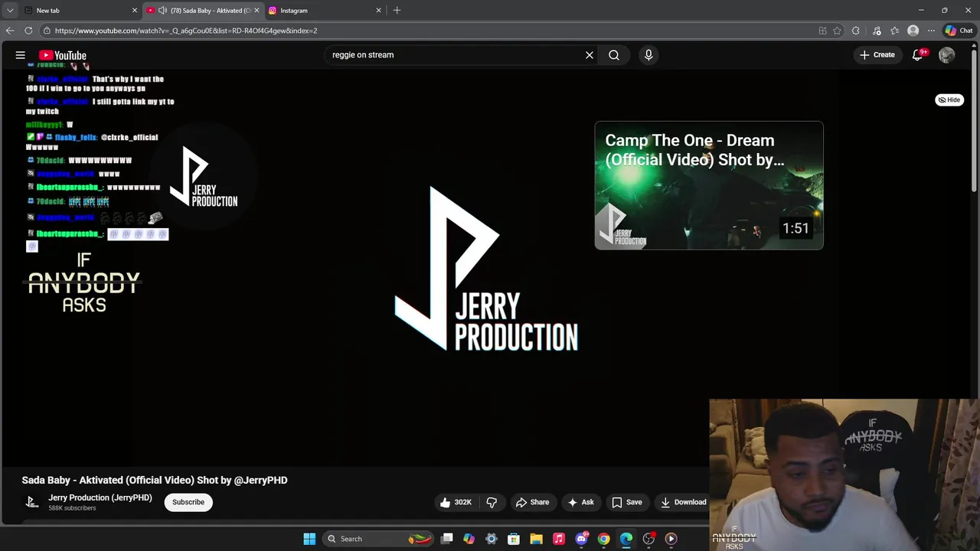Close the New tab browser tab
The height and width of the screenshot is (551, 980).
click(135, 11)
